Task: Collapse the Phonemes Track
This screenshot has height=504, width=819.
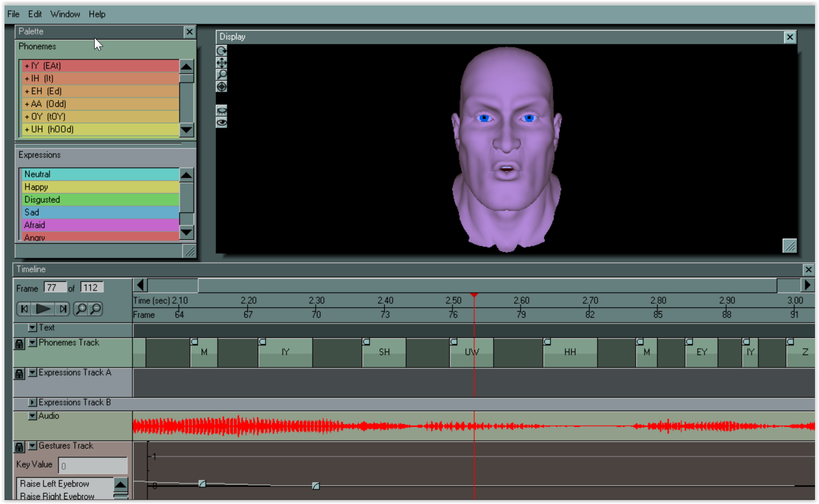Action: [32, 342]
